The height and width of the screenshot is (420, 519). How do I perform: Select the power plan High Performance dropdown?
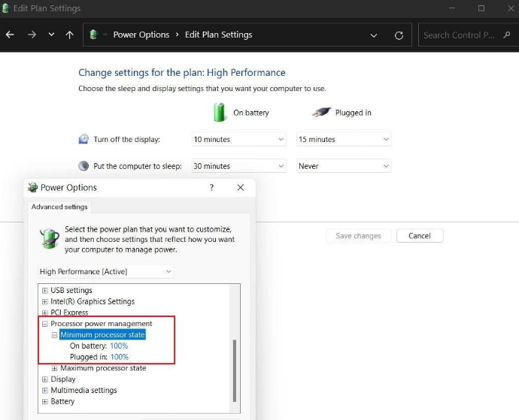105,271
